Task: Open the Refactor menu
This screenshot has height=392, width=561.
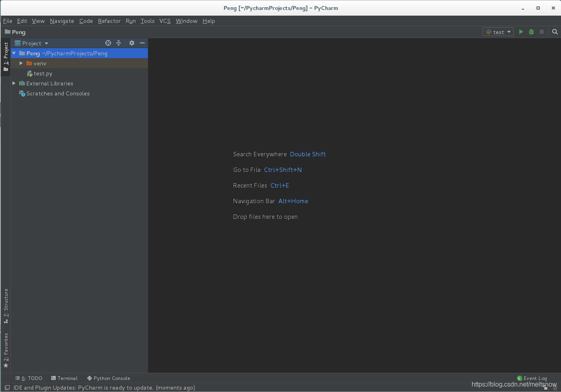Action: pos(109,21)
